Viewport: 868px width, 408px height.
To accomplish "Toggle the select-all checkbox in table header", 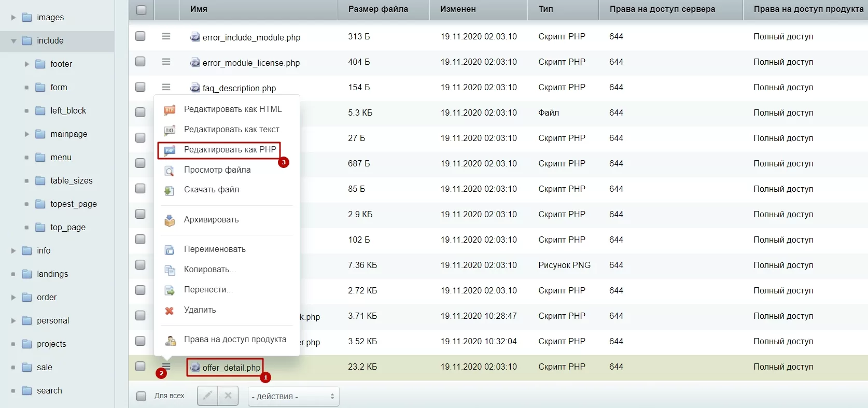I will [141, 9].
